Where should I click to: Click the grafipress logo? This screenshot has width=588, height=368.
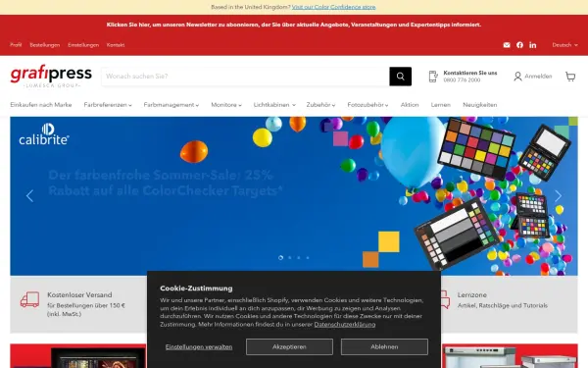tap(51, 76)
